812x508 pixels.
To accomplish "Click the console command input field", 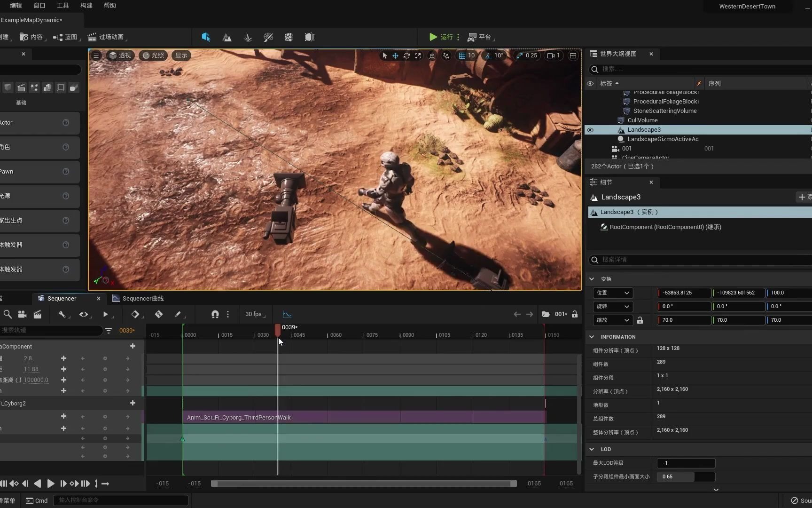I will pos(121,500).
